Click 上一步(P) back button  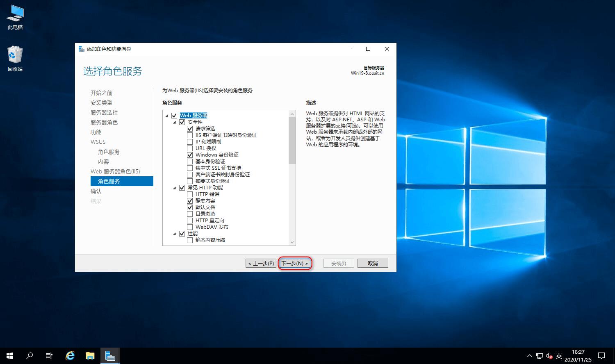tap(261, 263)
